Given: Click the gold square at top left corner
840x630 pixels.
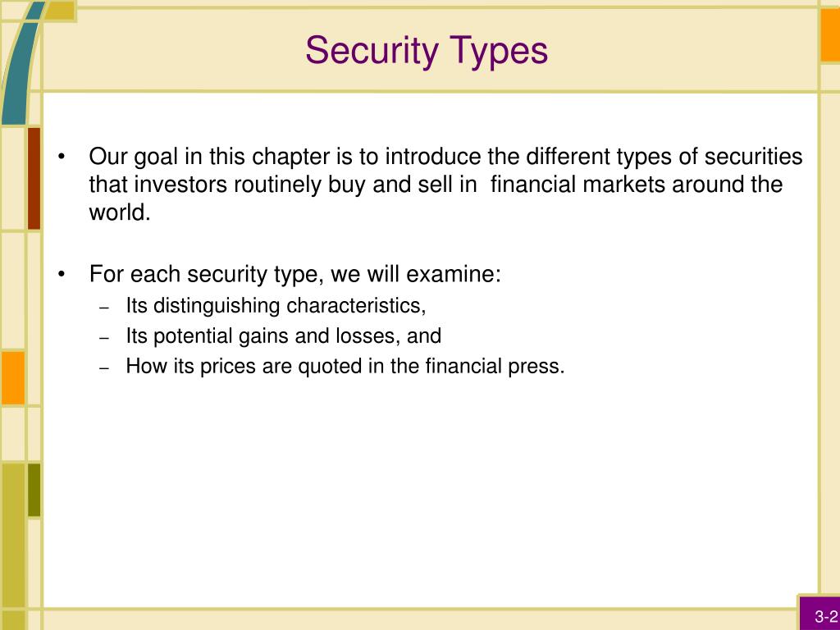Looking at the screenshot, I should click(59, 11).
